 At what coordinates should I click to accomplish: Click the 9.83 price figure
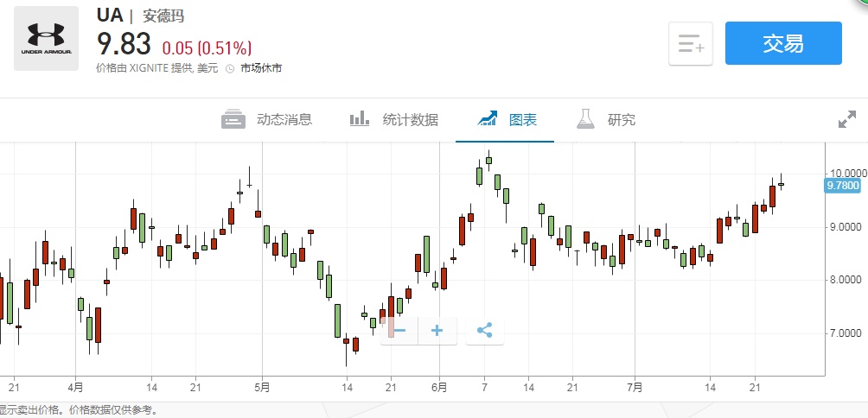124,44
